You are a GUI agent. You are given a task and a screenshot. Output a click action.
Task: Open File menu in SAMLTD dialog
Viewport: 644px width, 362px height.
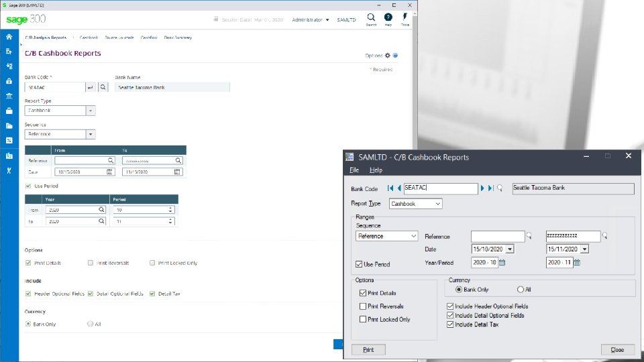pos(354,170)
